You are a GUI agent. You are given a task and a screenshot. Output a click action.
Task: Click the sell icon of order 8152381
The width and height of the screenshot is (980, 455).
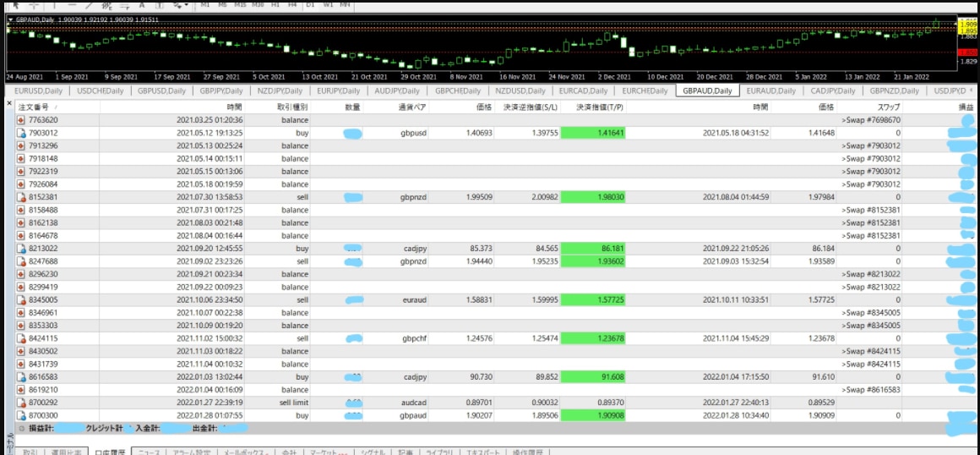pos(20,197)
